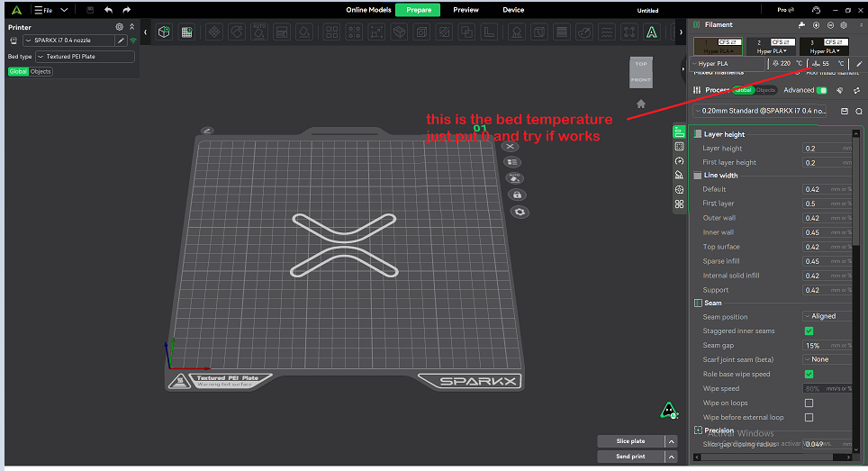
Task: Click the Add plate icon in toolbar
Action: click(187, 32)
